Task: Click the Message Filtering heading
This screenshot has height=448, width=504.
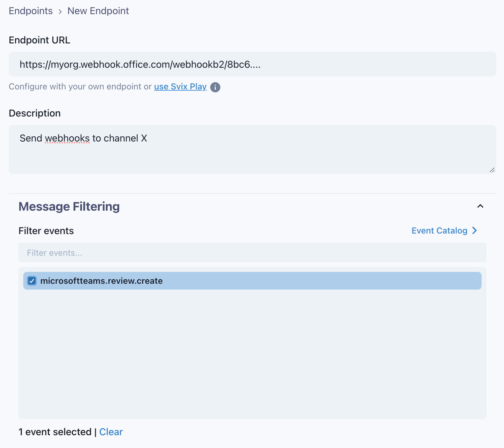Action: (x=69, y=206)
